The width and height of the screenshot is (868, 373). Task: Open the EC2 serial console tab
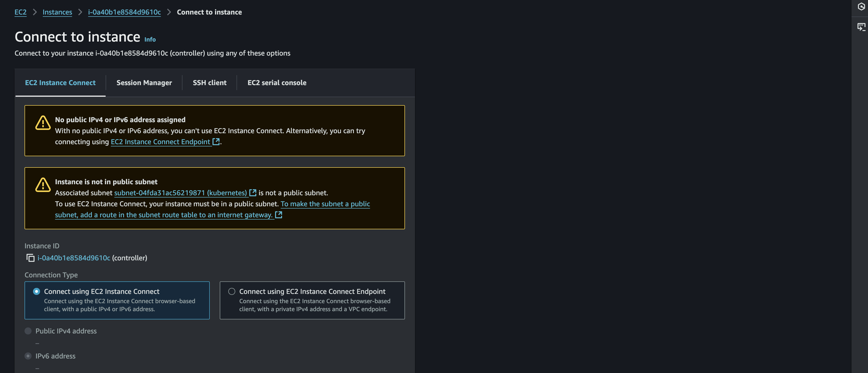pyautogui.click(x=277, y=83)
